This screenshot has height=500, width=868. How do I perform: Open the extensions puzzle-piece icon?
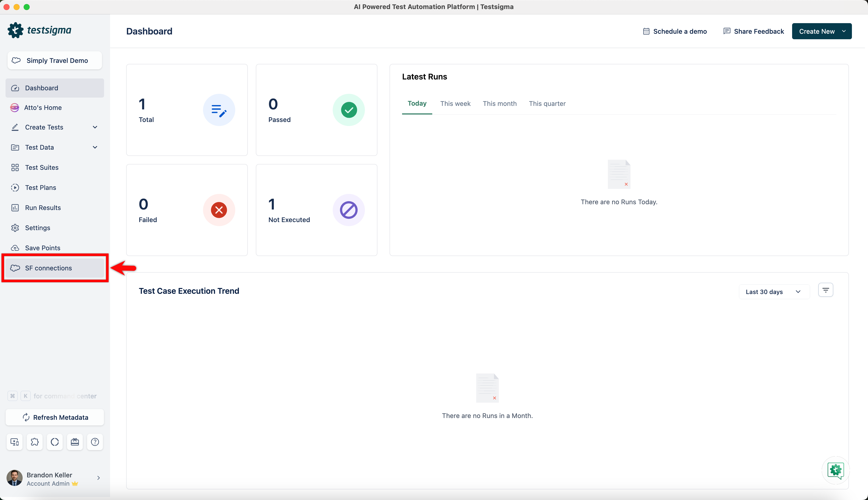(35, 442)
